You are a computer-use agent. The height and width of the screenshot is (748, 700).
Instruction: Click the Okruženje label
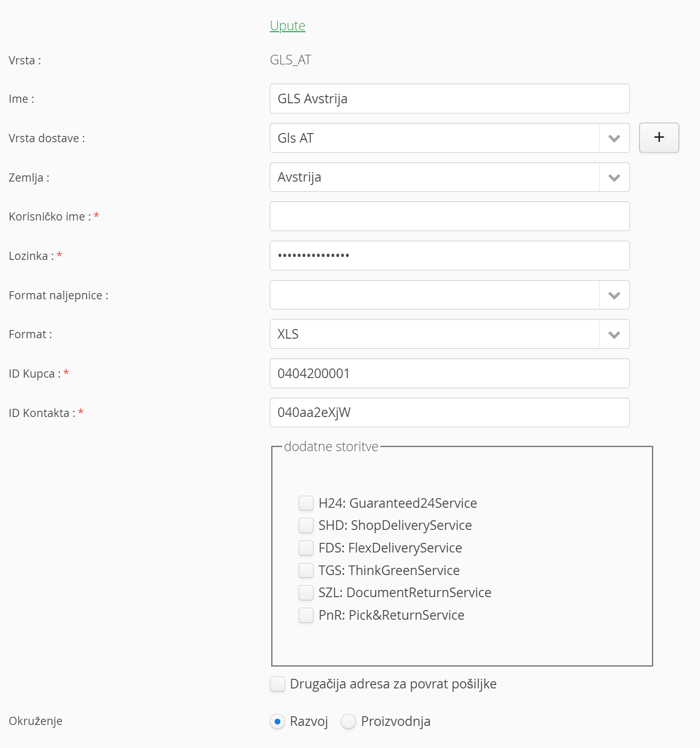[36, 721]
